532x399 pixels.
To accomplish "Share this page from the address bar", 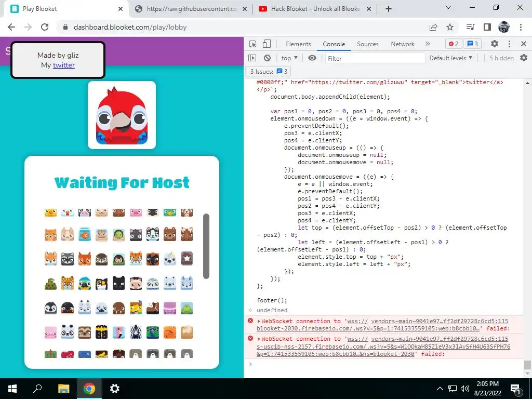I will (433, 27).
